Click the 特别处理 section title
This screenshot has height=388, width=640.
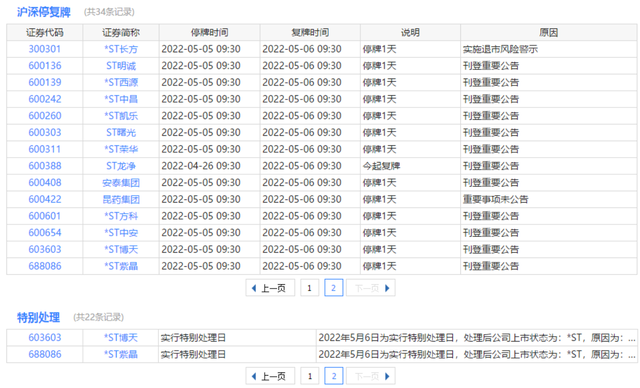coord(38,317)
